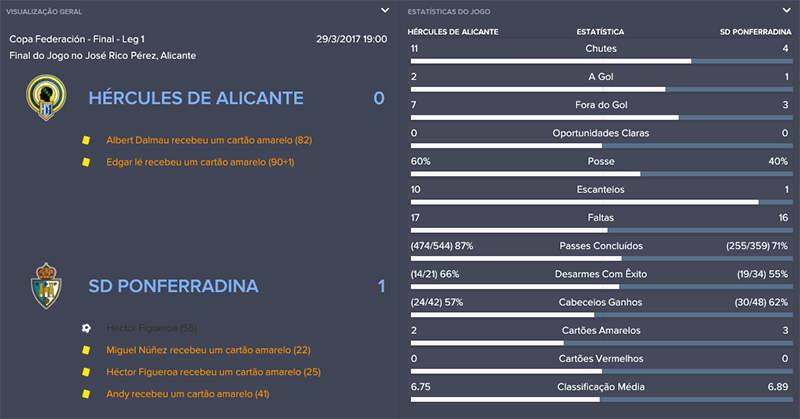Click yellow card icon beside Edgar Ié
Screen dimensions: 800x419
click(86, 162)
